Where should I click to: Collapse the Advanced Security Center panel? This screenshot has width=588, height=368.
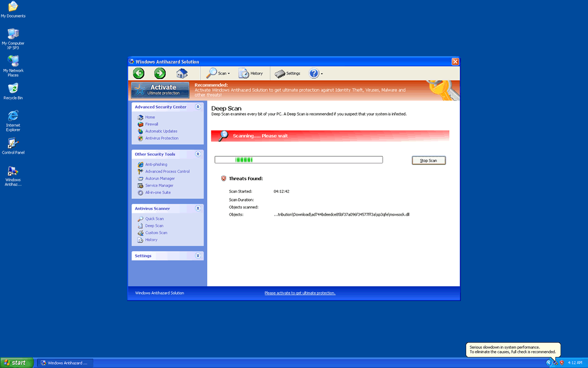198,107
